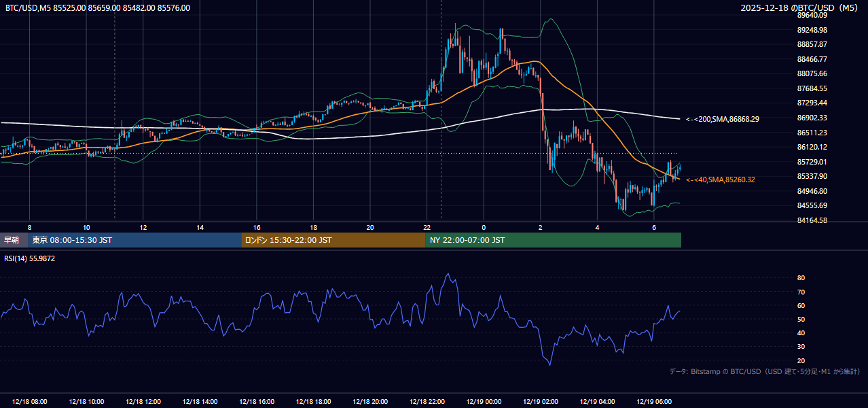The width and height of the screenshot is (868, 408).
Task: Click hour tick 18 under the price chart
Action: pyautogui.click(x=313, y=227)
